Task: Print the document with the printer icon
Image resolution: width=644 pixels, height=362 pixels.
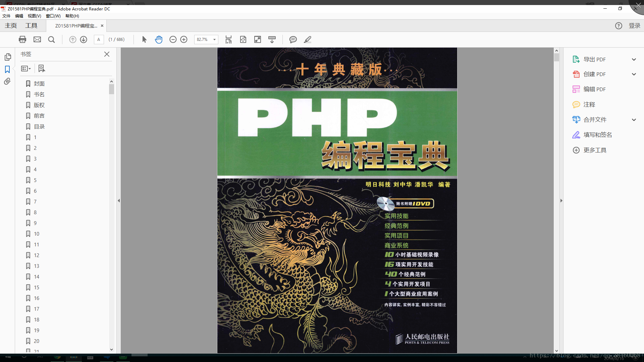Action: (22, 40)
